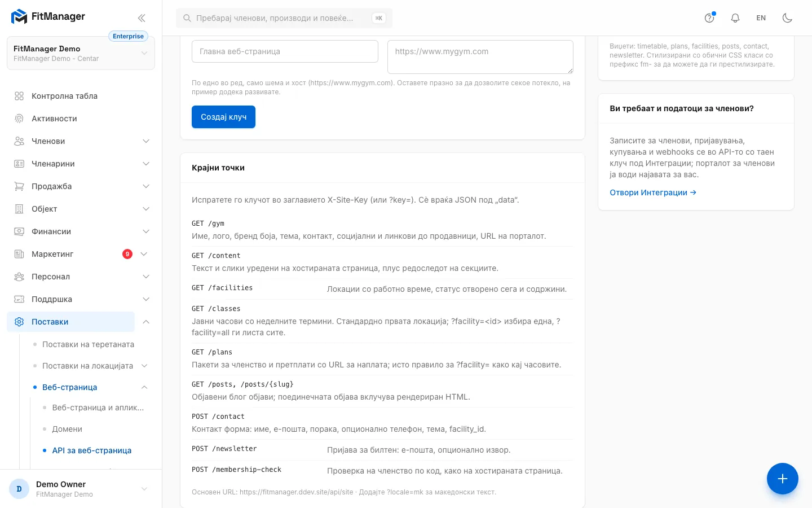
Task: Click the FitManager logo icon
Action: 19,17
